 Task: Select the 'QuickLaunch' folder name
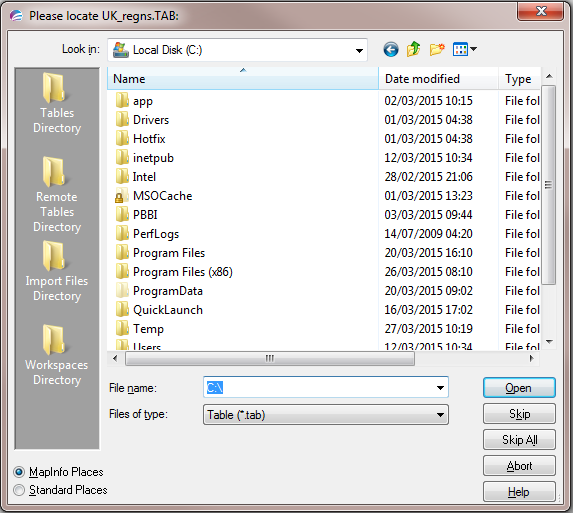click(168, 310)
